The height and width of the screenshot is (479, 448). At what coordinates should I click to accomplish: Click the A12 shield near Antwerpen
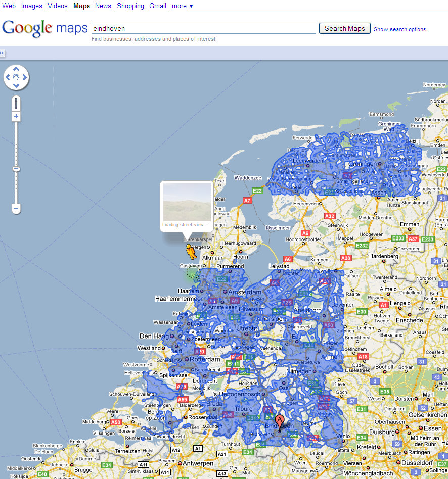[x=175, y=450]
